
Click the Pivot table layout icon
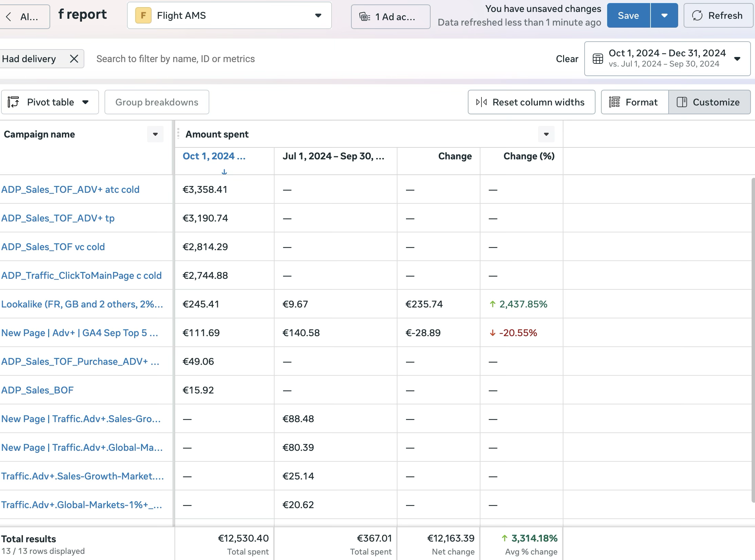coord(14,102)
